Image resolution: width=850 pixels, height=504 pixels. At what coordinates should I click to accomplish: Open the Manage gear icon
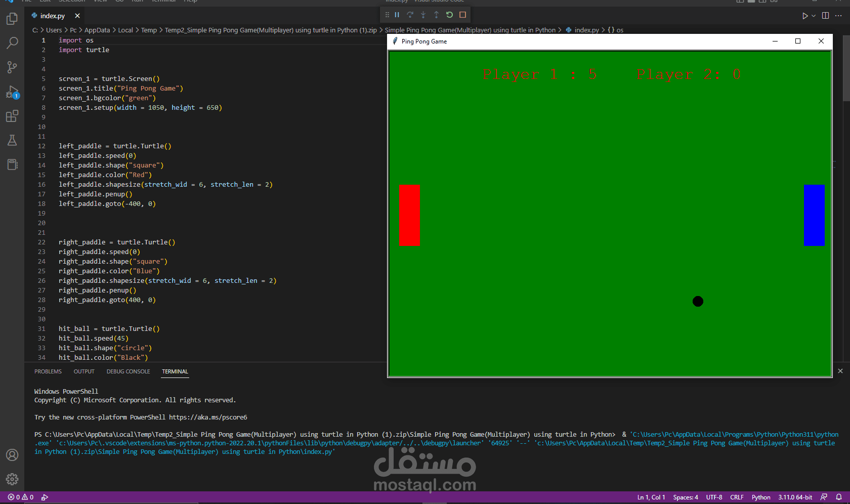click(12, 479)
